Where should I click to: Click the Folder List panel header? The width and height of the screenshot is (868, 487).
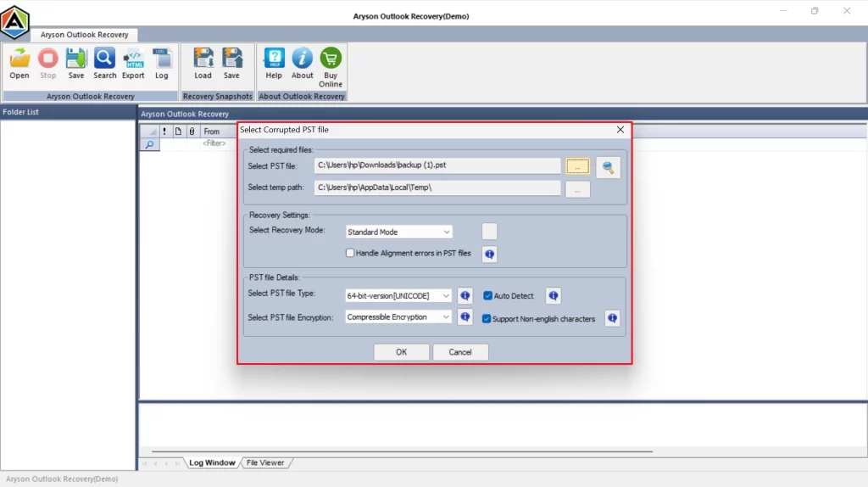tap(68, 112)
